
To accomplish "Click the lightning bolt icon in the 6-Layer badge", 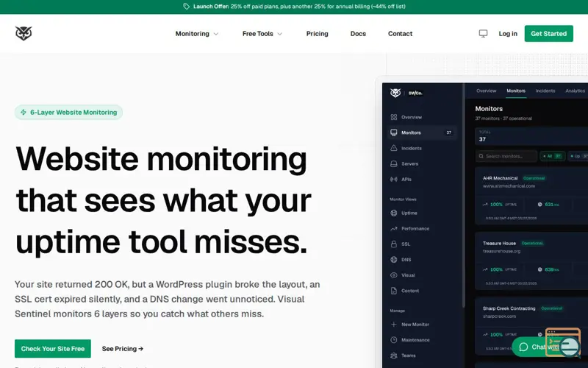I will [24, 113].
